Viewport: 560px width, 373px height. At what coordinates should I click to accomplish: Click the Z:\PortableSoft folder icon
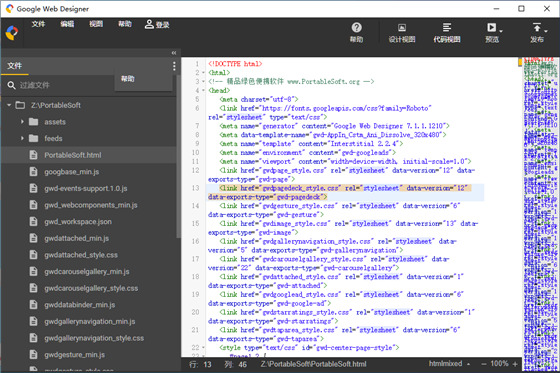20,105
